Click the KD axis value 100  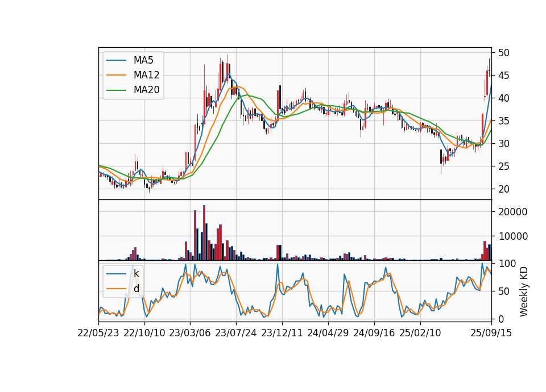[507, 264]
